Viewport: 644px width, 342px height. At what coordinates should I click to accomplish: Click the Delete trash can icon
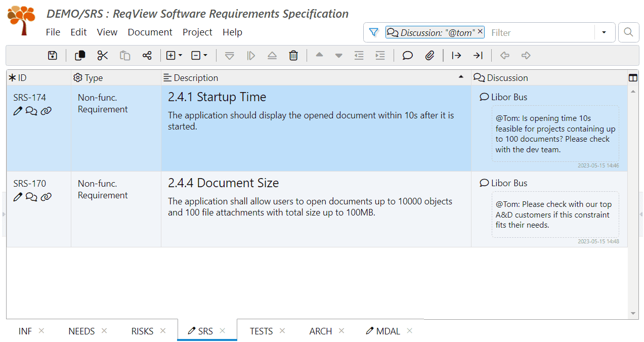(293, 56)
